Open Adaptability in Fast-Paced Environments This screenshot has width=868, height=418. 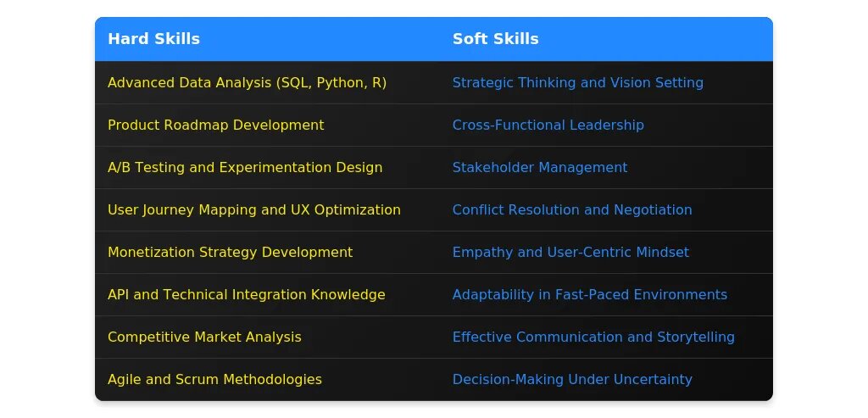coord(590,294)
